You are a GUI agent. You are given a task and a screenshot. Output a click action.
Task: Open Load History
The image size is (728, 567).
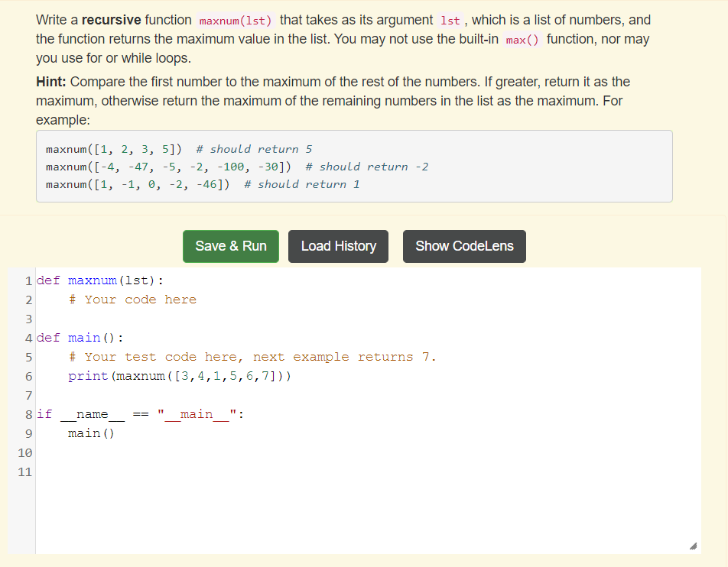point(339,246)
